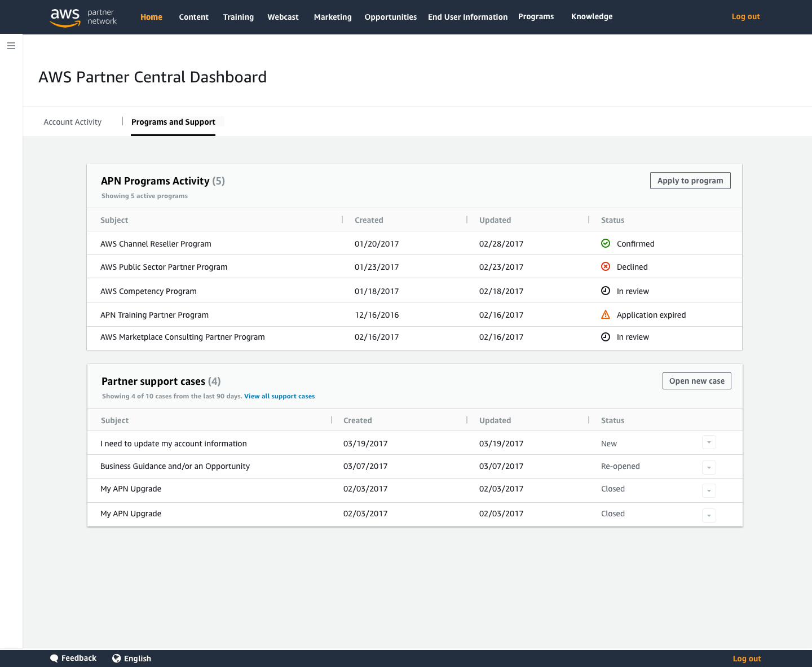The width and height of the screenshot is (812, 667).
Task: Expand actions for 'I need to update my account information' case
Action: click(x=709, y=442)
